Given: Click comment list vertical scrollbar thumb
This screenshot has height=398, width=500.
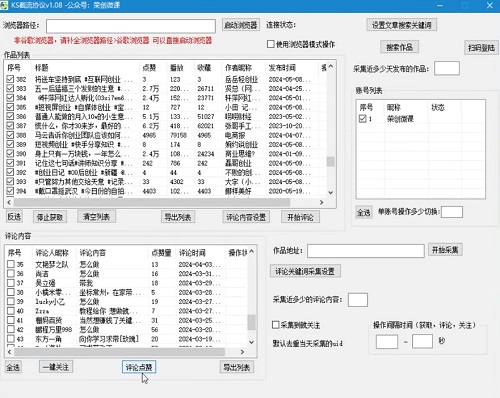Looking at the screenshot, I should (x=252, y=322).
